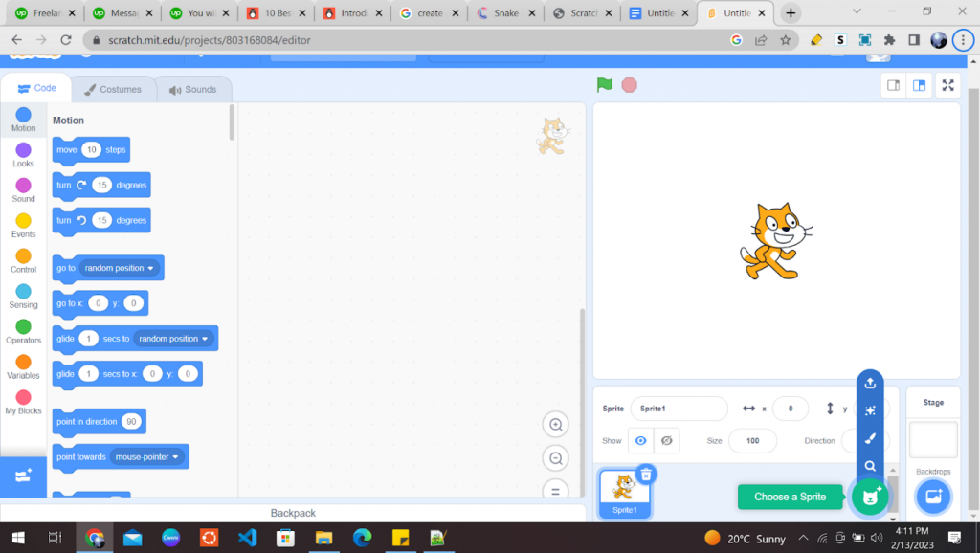The height and width of the screenshot is (553, 980).
Task: Open the Sounds tab
Action: pos(193,88)
